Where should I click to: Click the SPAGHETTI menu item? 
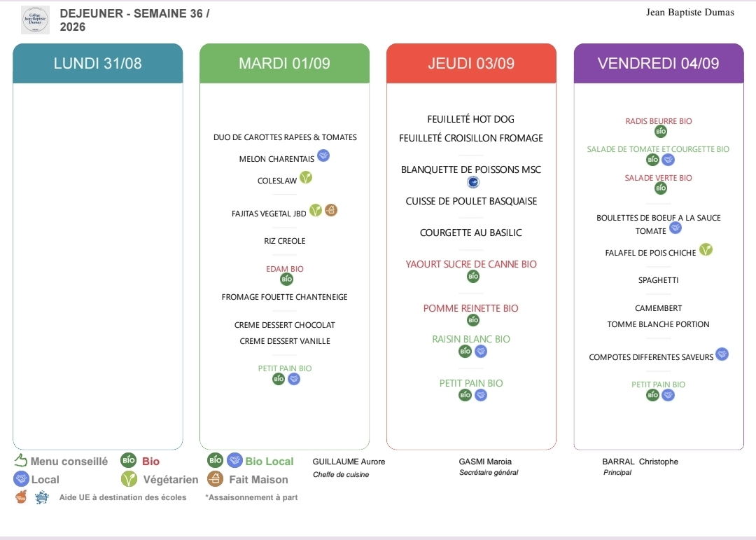[x=659, y=280]
